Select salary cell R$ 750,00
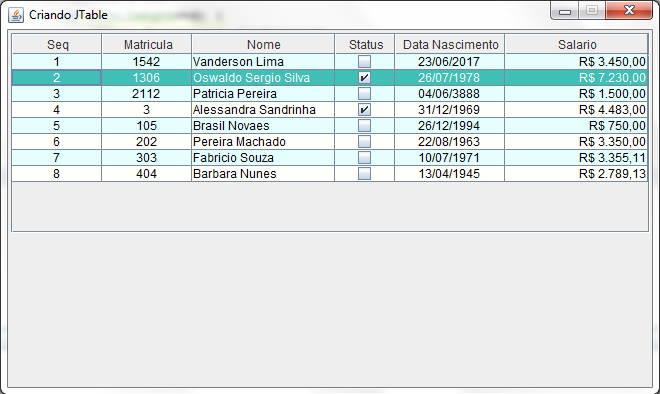660x394 pixels. tap(576, 126)
